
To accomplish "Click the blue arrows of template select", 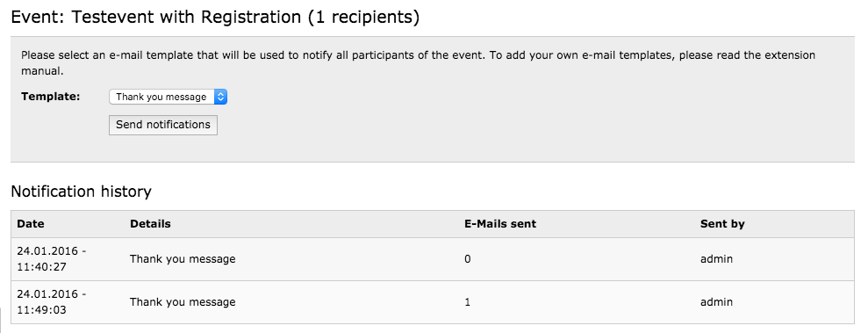I will pyautogui.click(x=220, y=97).
